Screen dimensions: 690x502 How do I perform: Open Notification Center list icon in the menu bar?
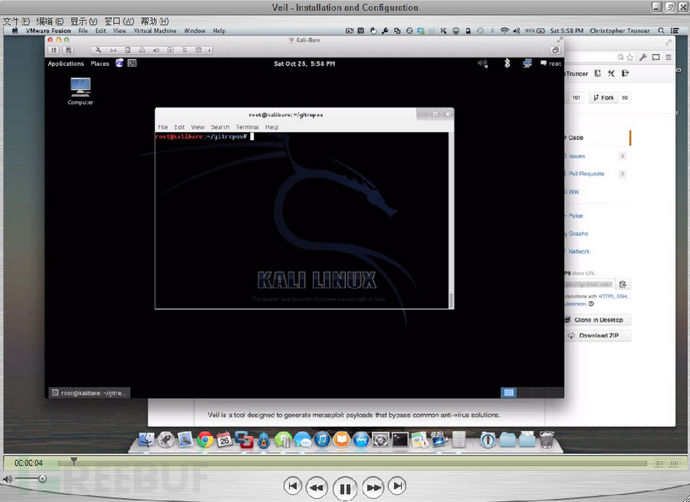point(674,30)
